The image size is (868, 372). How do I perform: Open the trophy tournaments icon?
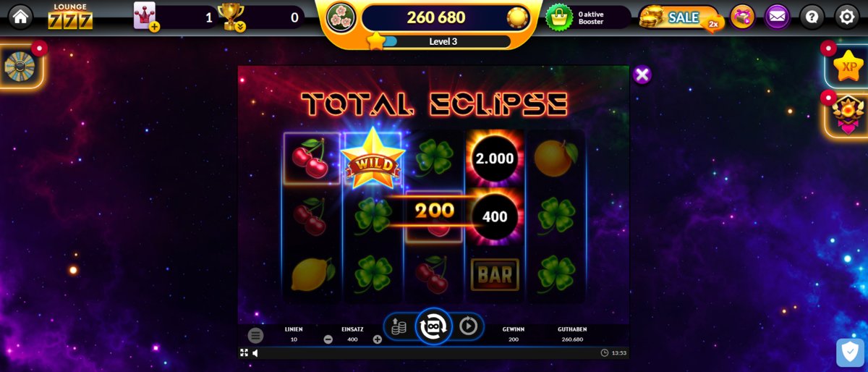231,17
